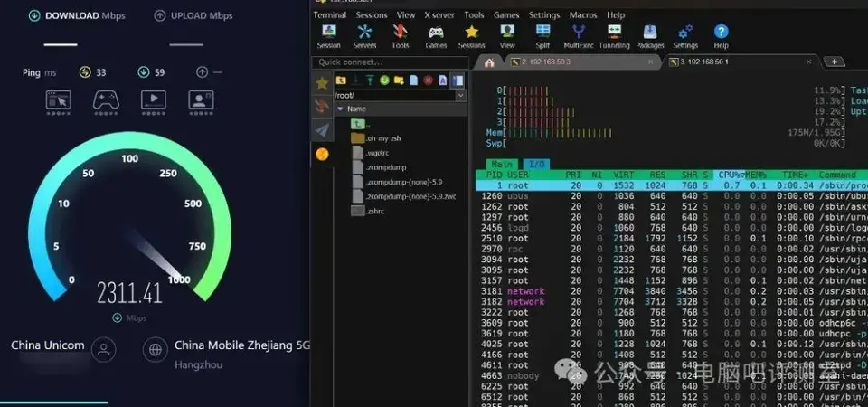The height and width of the screenshot is (407, 868).
Task: Select the first network process row, PID 3181
Action: 672,291
